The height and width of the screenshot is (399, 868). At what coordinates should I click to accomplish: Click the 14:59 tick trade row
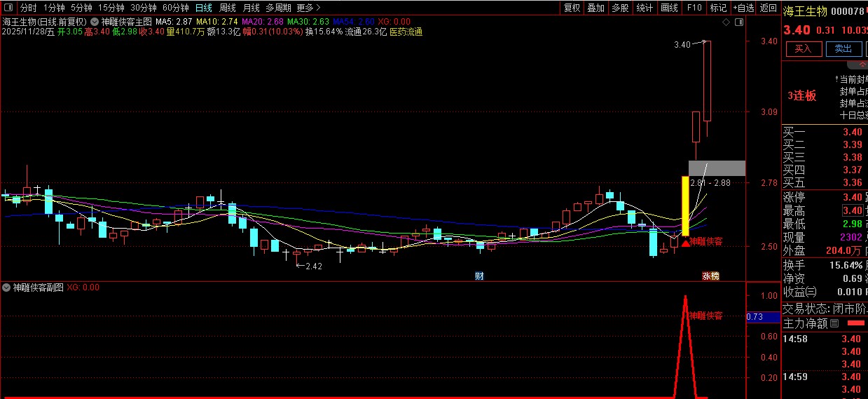click(825, 377)
